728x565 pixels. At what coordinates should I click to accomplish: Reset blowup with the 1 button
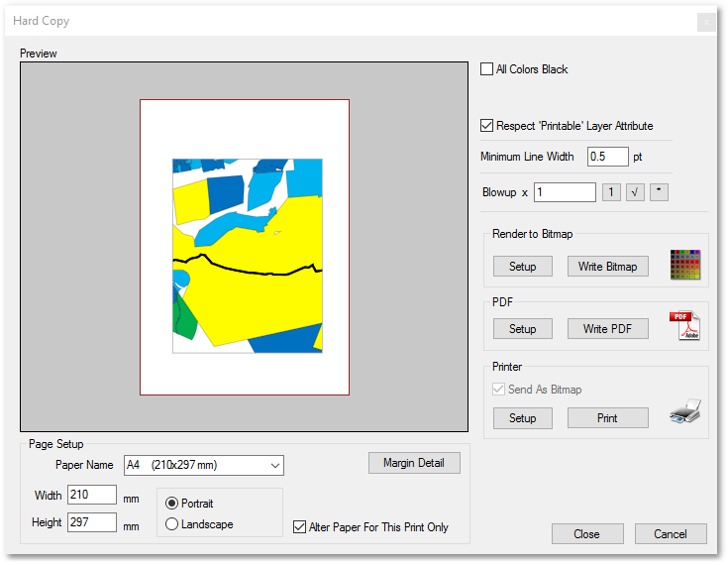[x=611, y=192]
